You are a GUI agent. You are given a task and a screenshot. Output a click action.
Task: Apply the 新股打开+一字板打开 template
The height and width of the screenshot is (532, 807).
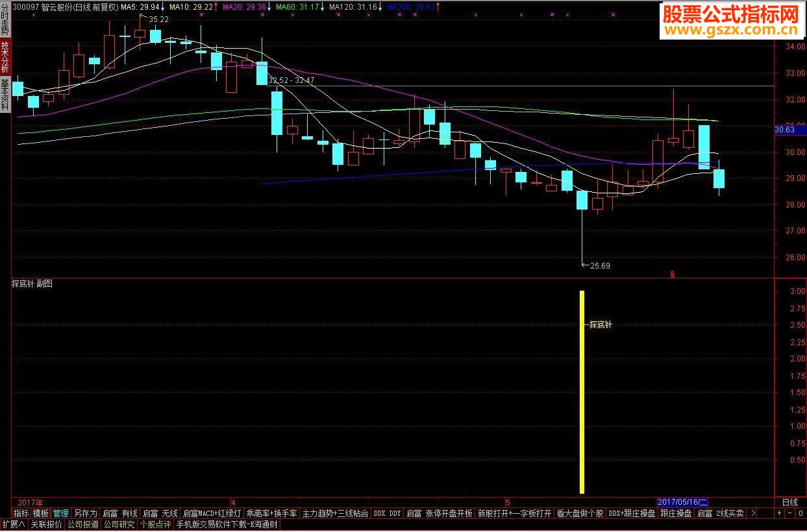pyautogui.click(x=514, y=513)
